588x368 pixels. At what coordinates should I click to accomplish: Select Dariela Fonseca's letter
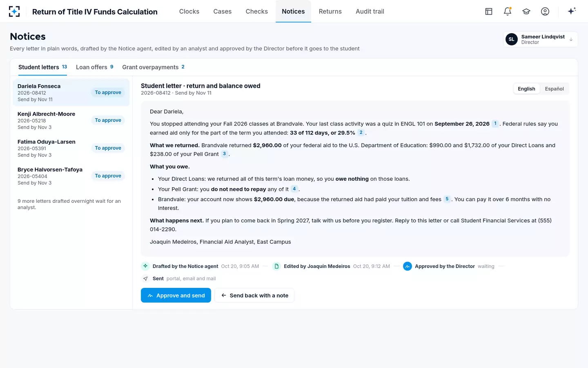coord(71,92)
